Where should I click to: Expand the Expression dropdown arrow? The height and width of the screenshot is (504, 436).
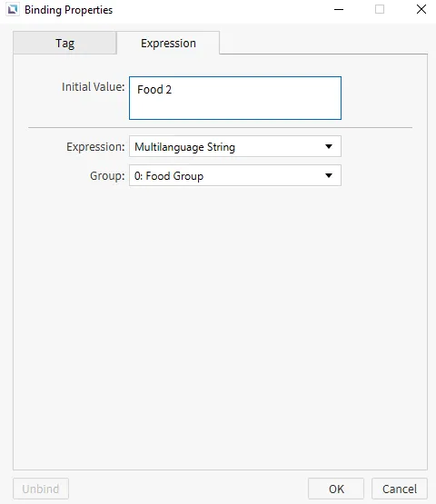[x=329, y=146]
